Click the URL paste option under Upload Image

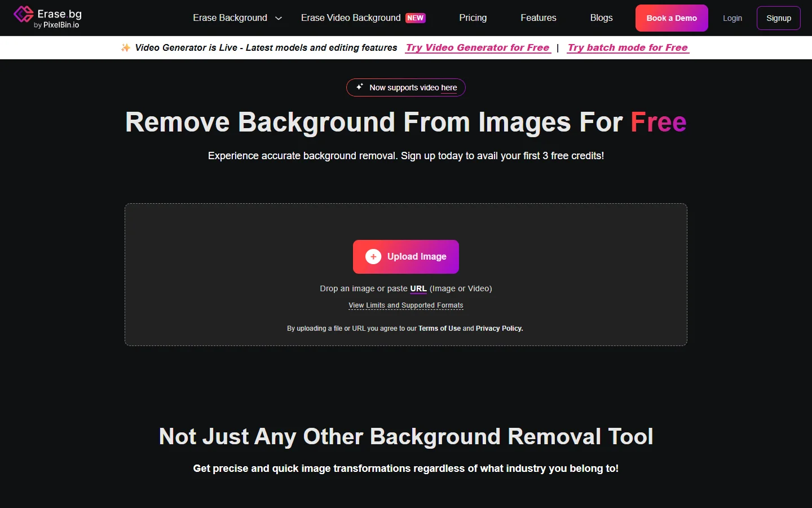pos(418,288)
